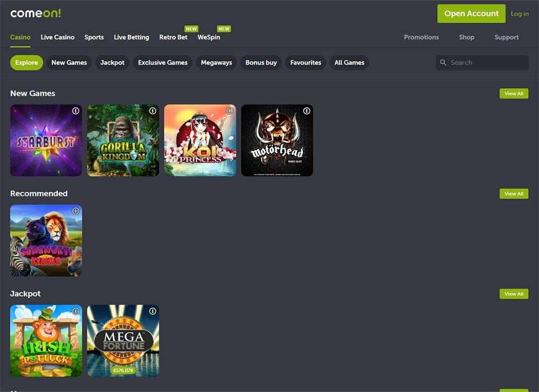The width and height of the screenshot is (539, 392).
Task: Click the info icon on Koi Princess tile
Action: [x=230, y=111]
